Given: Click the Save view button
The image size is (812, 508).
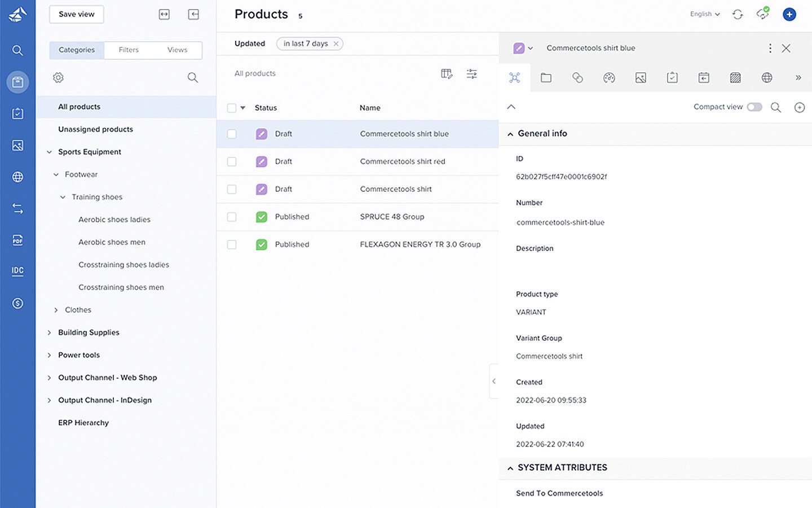Looking at the screenshot, I should coord(76,14).
